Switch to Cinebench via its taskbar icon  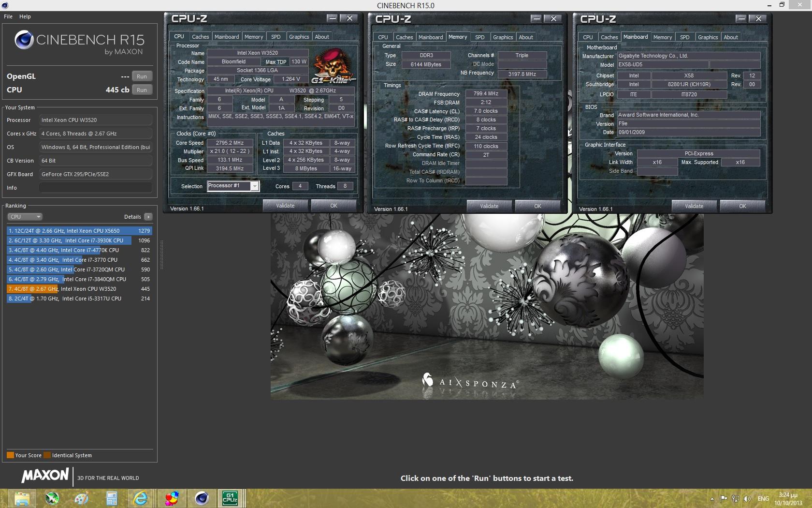point(202,498)
